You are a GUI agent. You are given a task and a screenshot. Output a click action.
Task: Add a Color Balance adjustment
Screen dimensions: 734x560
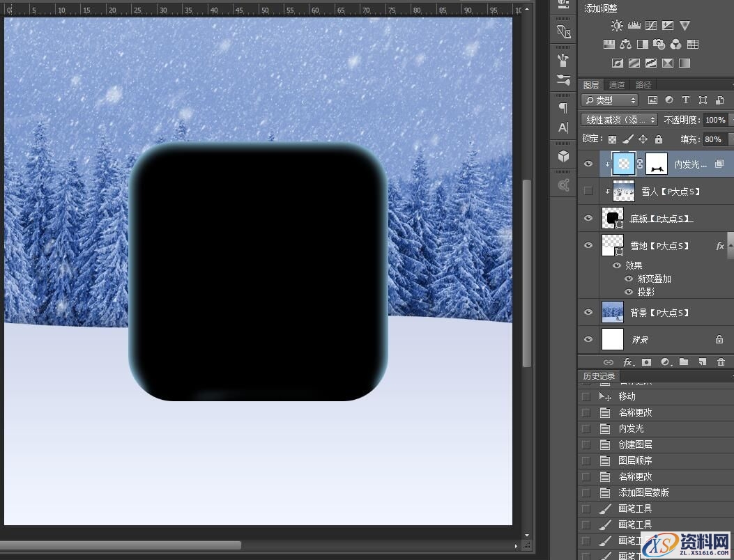[625, 45]
